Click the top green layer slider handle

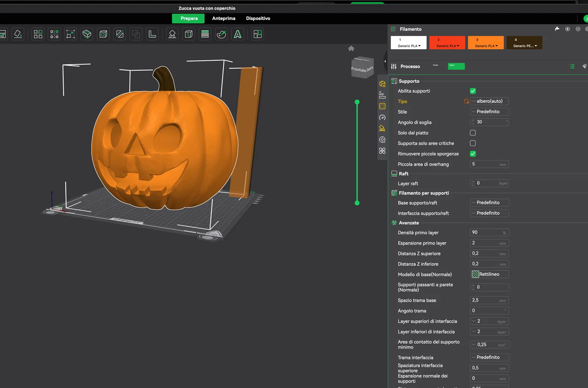[x=357, y=102]
